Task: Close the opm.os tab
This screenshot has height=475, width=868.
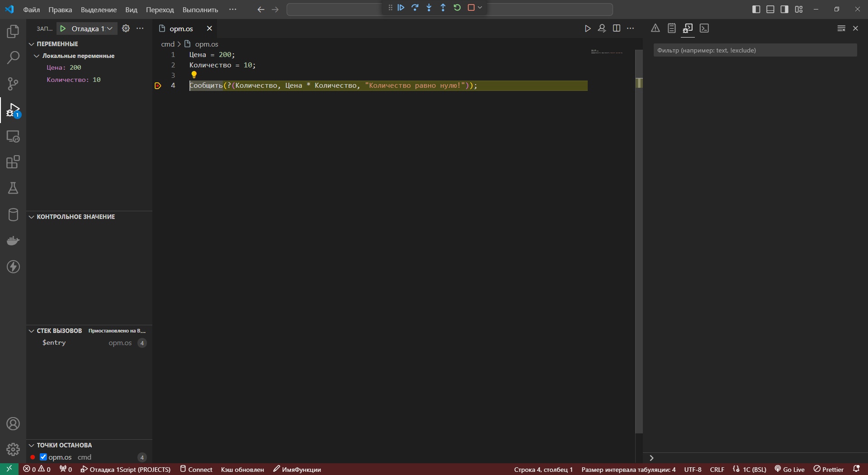Action: (209, 28)
